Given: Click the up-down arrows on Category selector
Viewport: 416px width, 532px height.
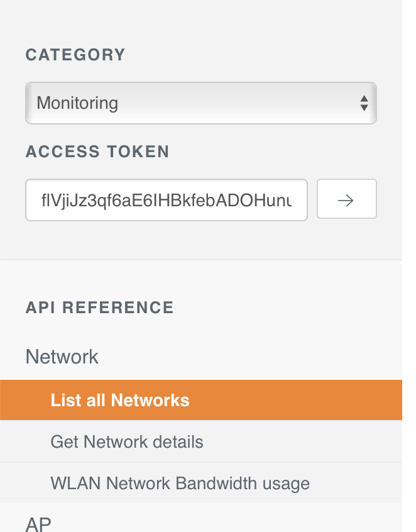Looking at the screenshot, I should point(363,103).
